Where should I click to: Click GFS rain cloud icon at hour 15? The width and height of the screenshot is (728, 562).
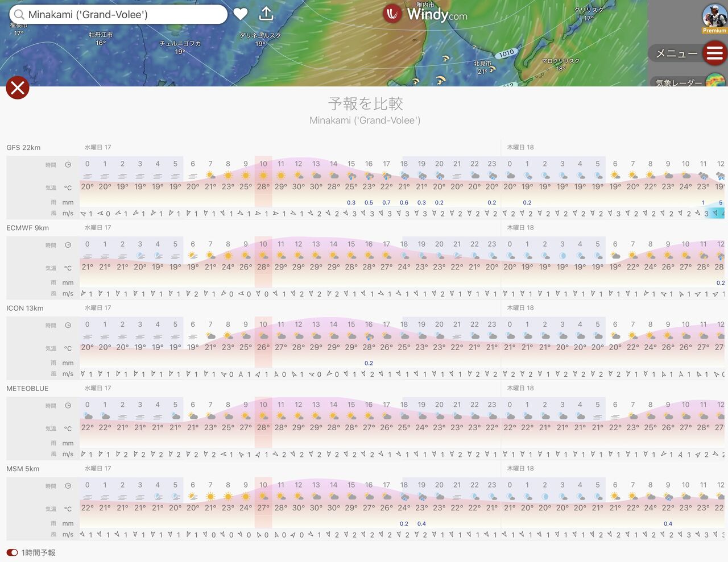click(351, 176)
